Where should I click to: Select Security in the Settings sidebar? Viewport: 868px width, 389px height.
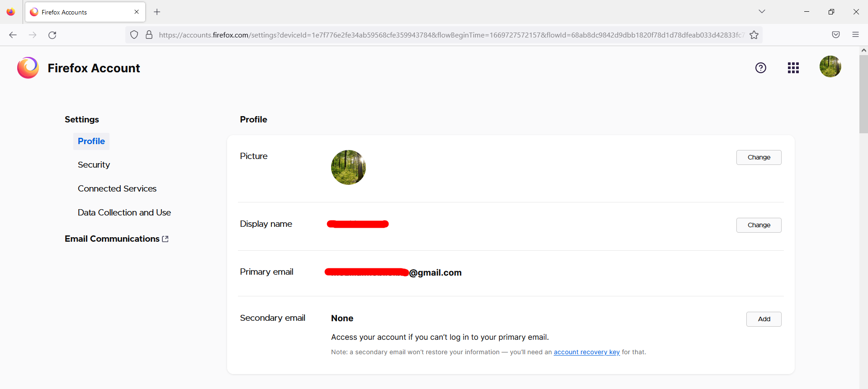click(x=94, y=164)
